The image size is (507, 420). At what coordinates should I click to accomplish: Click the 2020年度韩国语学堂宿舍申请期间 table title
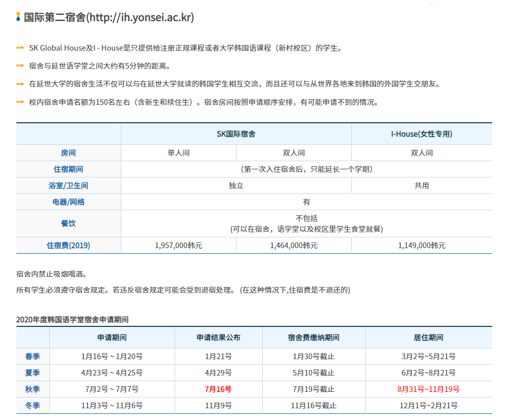tap(72, 320)
